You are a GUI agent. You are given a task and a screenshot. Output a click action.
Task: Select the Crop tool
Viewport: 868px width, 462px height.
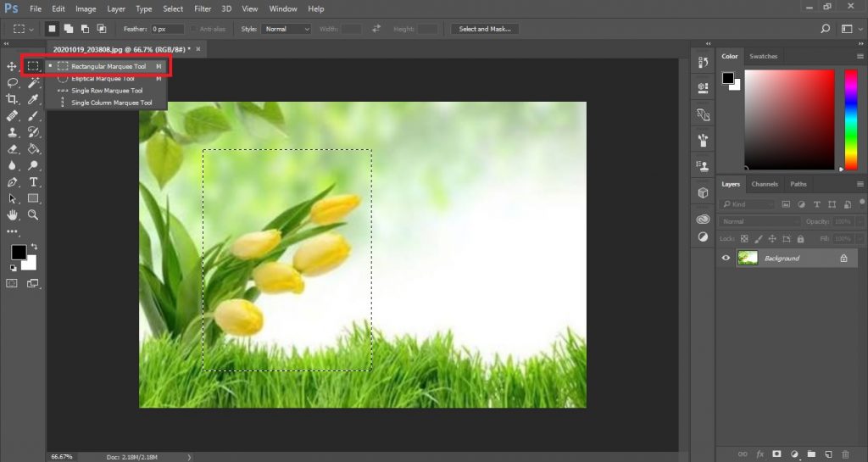click(x=12, y=99)
